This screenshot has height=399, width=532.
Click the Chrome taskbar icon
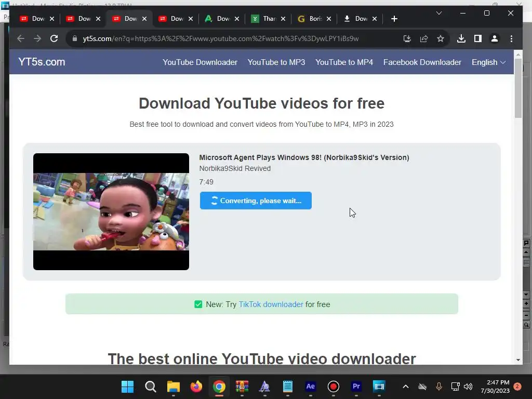pyautogui.click(x=219, y=387)
